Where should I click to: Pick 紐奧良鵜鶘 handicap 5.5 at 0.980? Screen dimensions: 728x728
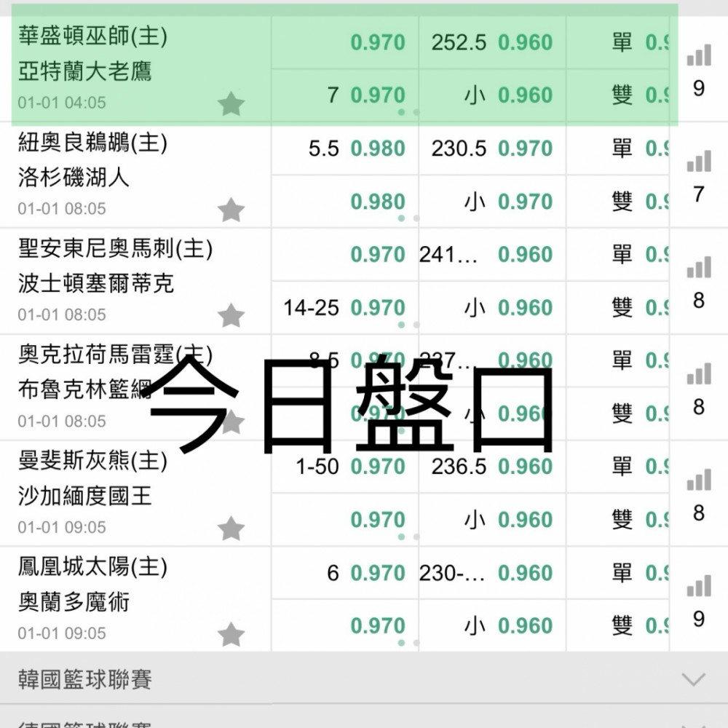tap(344, 149)
